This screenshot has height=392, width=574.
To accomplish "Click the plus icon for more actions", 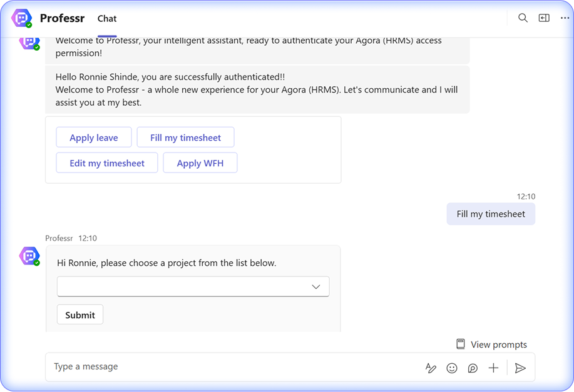I will 493,368.
